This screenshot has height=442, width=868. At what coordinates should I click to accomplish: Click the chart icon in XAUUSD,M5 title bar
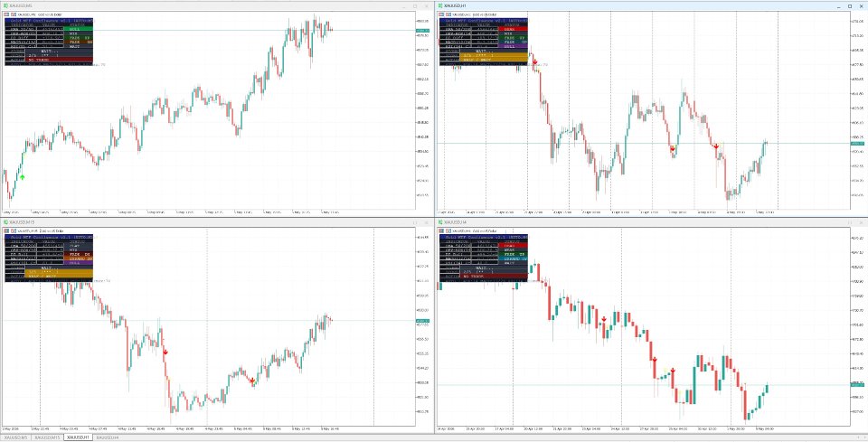tap(5, 5)
